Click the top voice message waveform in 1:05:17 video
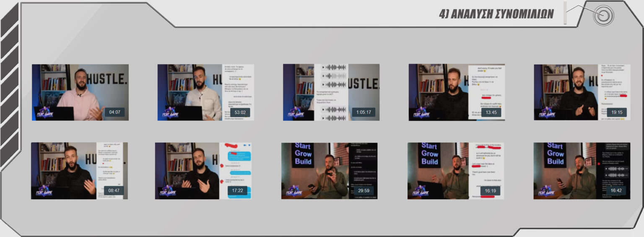Image resolution: width=644 pixels, height=237 pixels. (334, 68)
